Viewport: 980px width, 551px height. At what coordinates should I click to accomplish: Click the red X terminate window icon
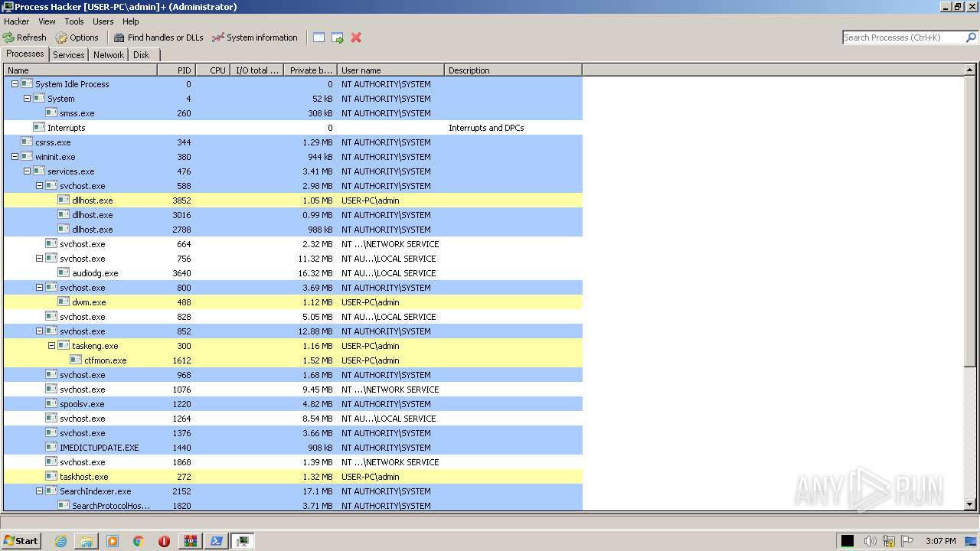pos(356,37)
